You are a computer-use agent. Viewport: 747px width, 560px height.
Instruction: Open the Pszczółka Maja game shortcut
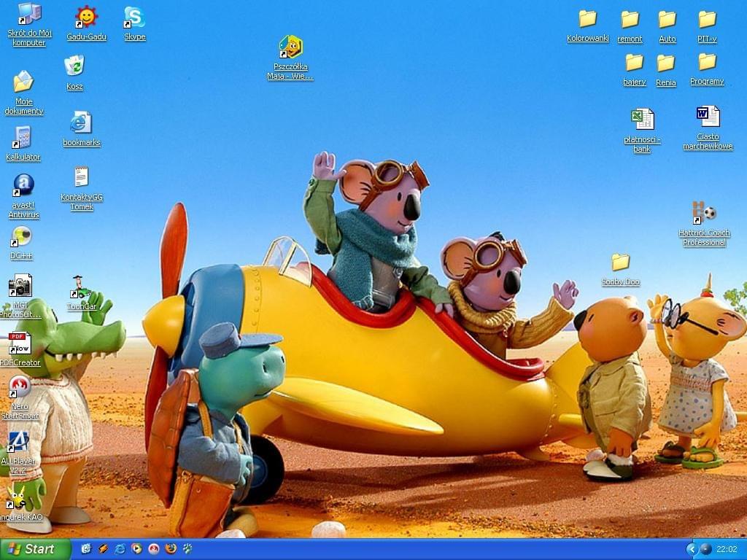click(290, 47)
